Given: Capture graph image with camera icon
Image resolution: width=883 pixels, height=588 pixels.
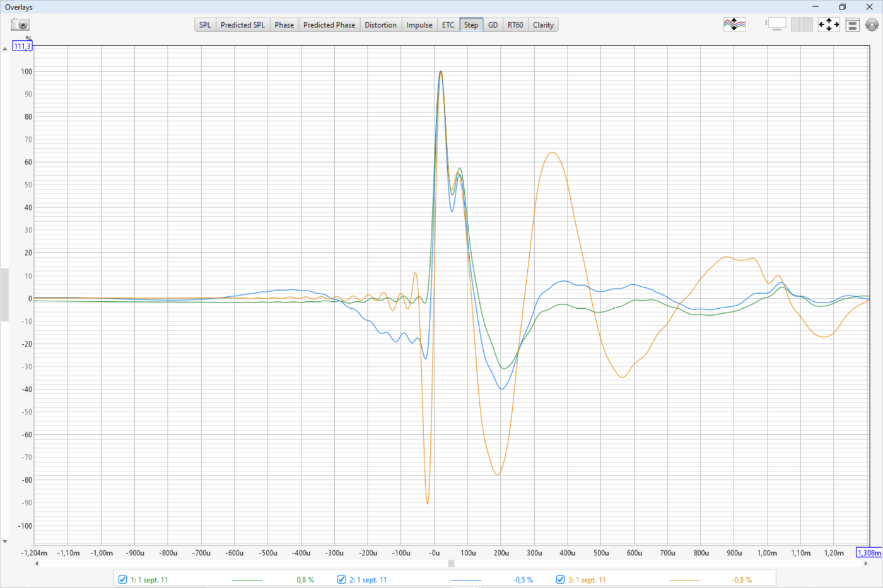Looking at the screenshot, I should [x=20, y=25].
